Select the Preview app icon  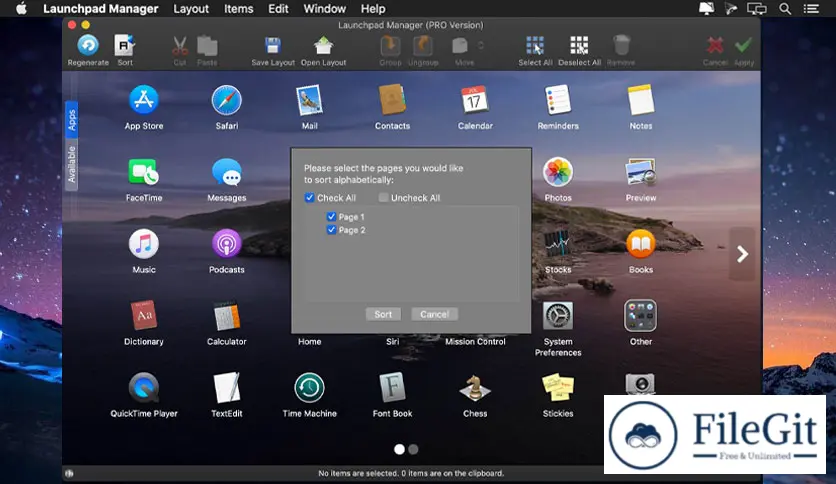pos(640,172)
